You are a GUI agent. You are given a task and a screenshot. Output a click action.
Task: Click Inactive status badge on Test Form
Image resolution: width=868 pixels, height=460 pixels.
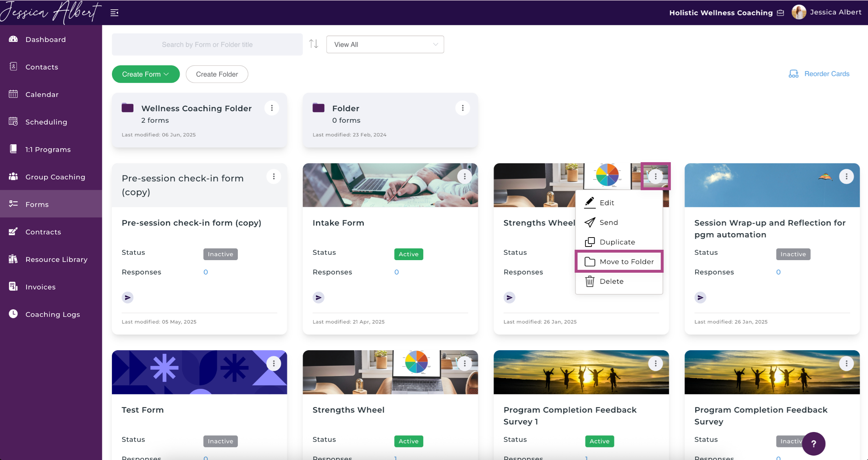click(221, 441)
